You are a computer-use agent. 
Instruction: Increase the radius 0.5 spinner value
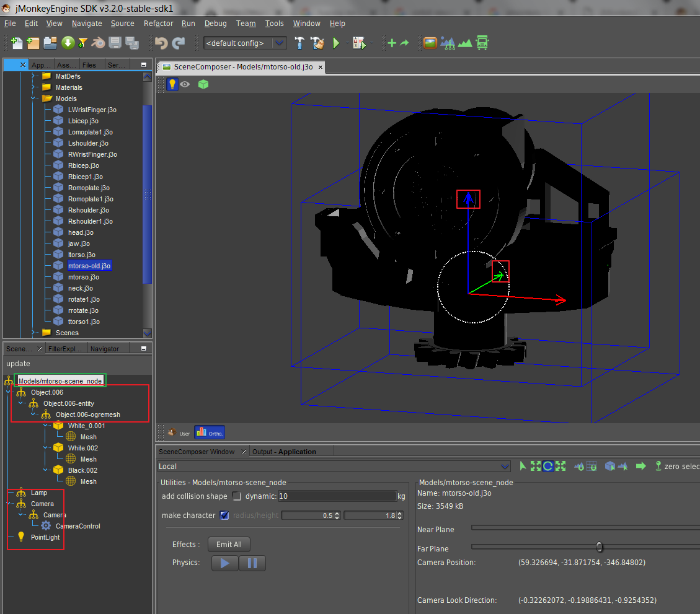pos(337,513)
